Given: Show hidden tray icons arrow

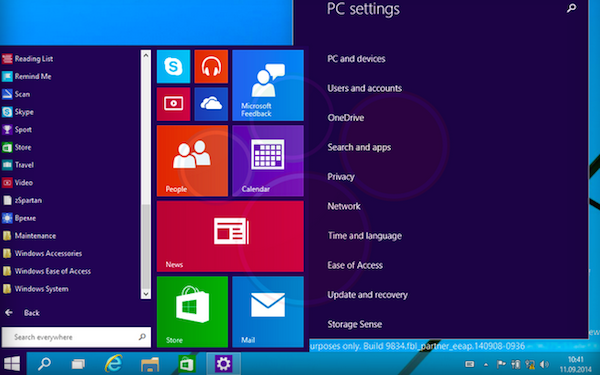Looking at the screenshot, I should coord(486,365).
